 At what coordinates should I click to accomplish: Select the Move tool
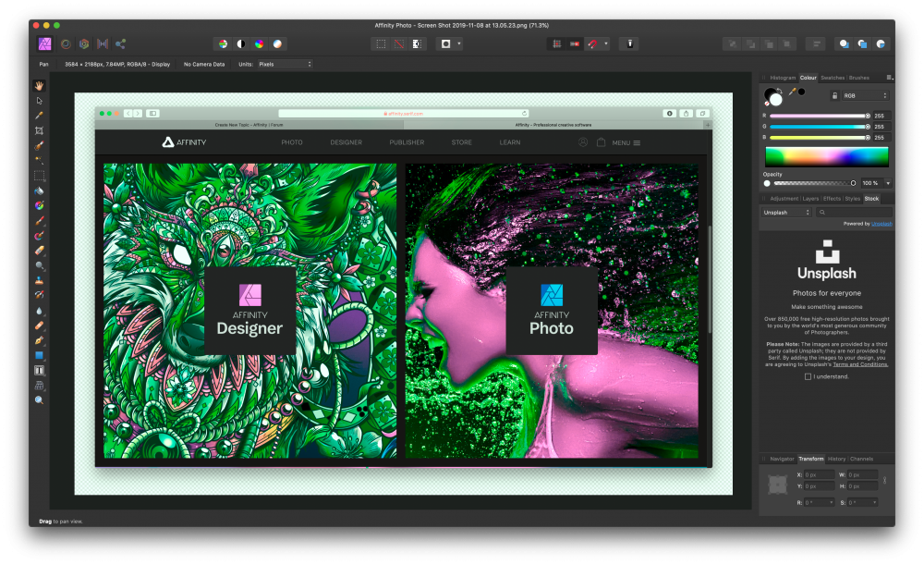tap(39, 102)
